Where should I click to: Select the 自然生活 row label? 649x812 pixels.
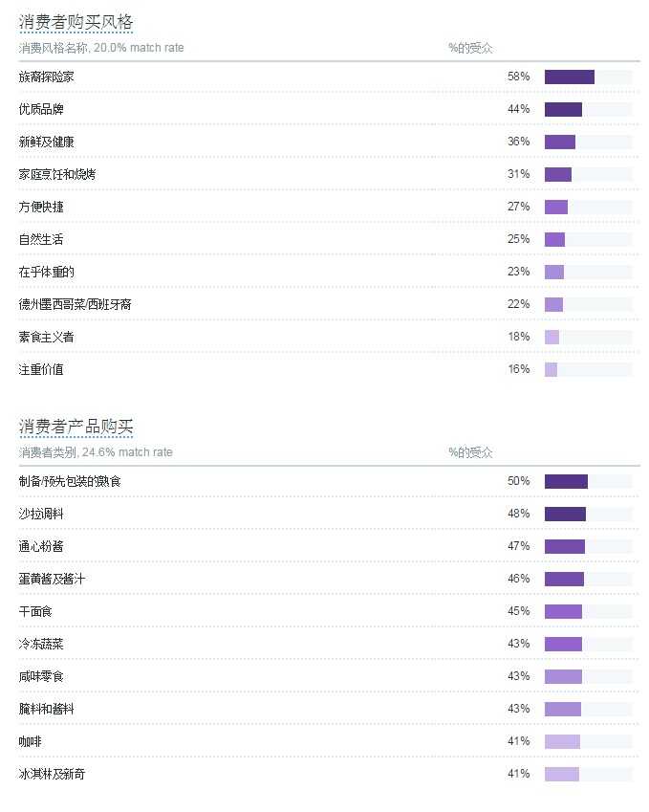pos(40,239)
